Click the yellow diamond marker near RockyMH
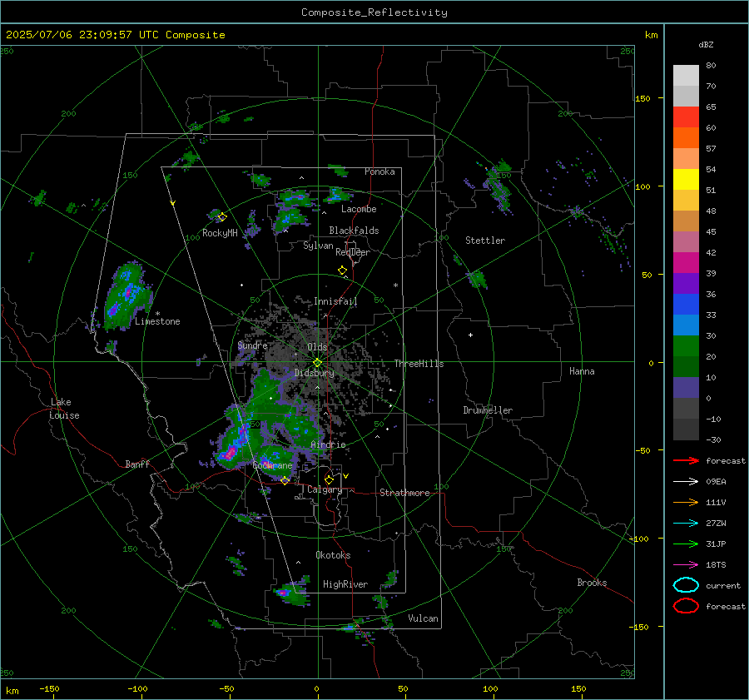This screenshot has width=749, height=700. pos(222,217)
